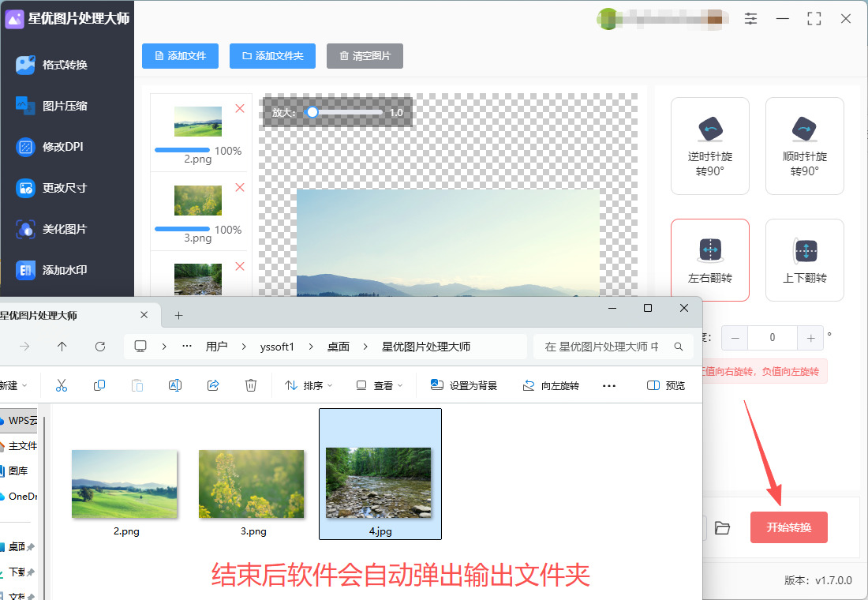The image size is (868, 600).
Task: Set picture as background with 设置为背景
Action: pyautogui.click(x=463, y=385)
